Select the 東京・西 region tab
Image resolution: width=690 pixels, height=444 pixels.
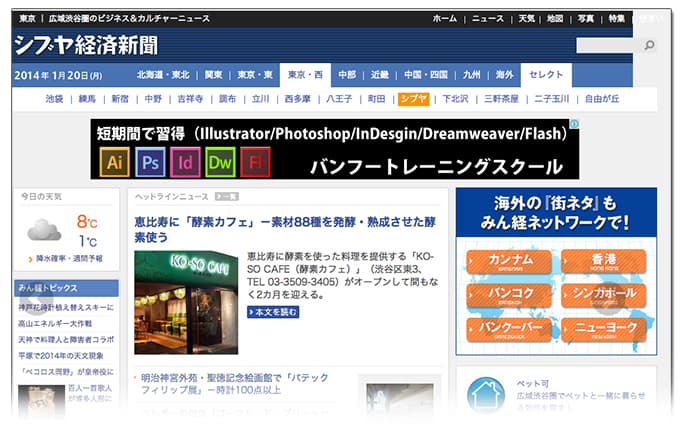(x=305, y=75)
